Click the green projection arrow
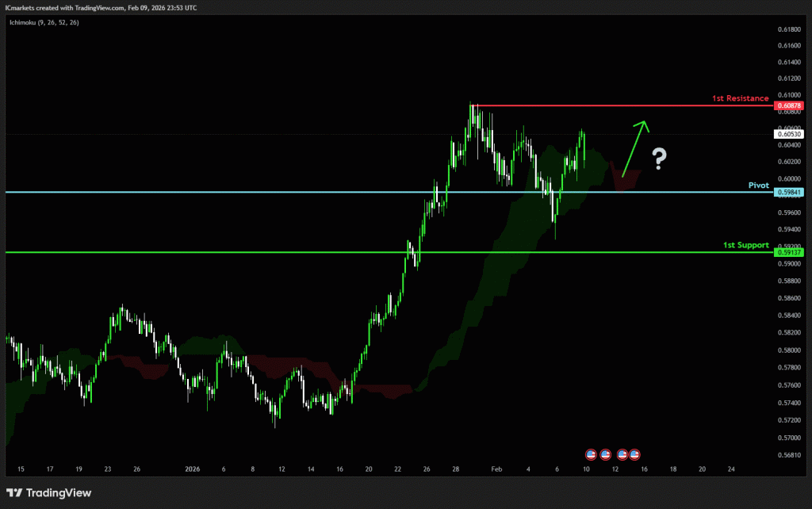This screenshot has width=812, height=509. (x=634, y=147)
